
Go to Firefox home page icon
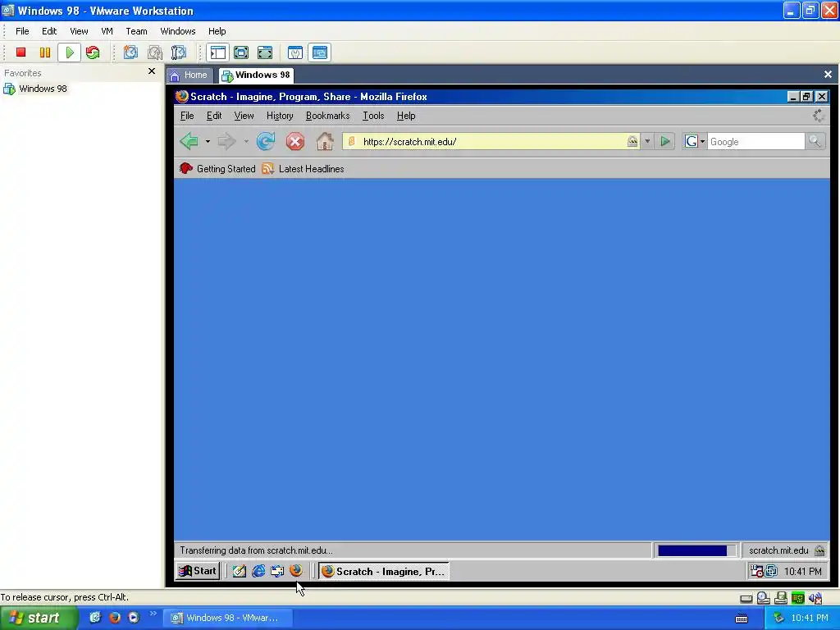(x=325, y=141)
